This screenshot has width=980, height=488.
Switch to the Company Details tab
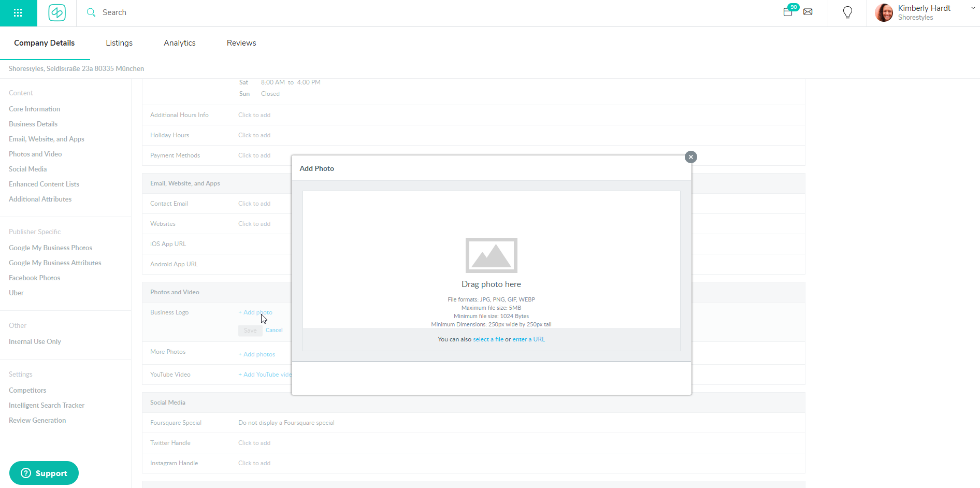tap(45, 43)
